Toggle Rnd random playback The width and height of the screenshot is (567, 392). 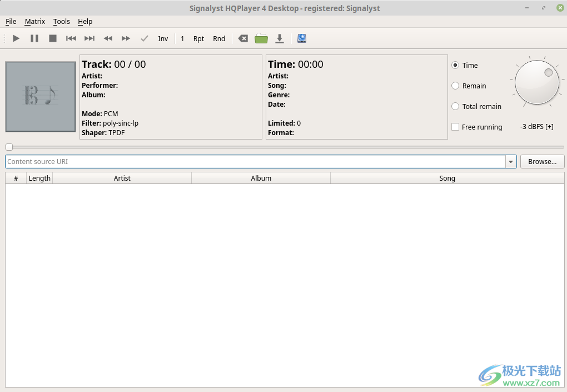(x=219, y=39)
